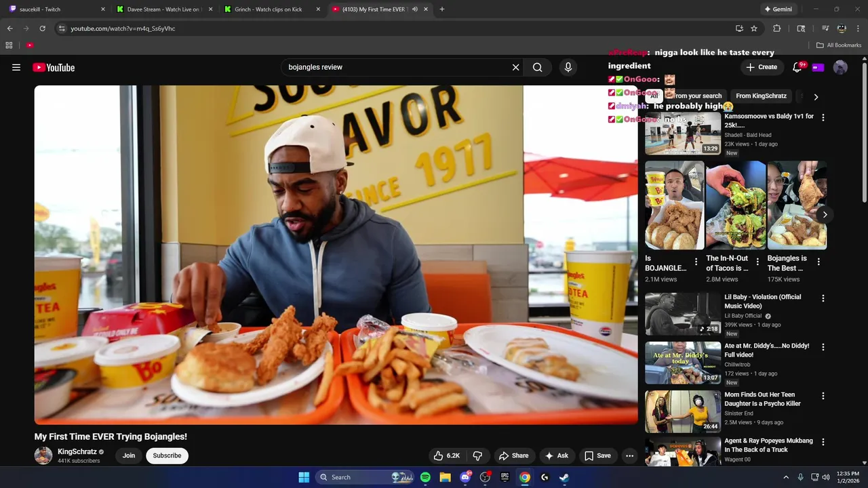868x488 pixels.
Task: Bookmark this page with the star
Action: (x=754, y=28)
